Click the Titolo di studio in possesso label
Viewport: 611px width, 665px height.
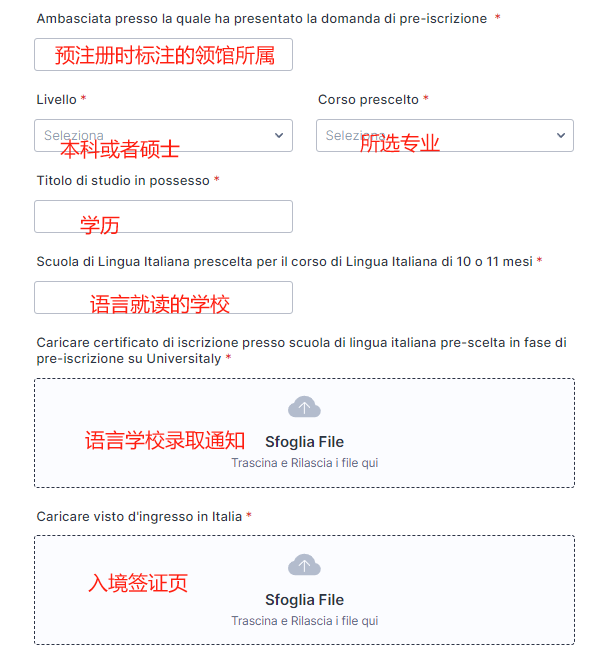click(123, 181)
